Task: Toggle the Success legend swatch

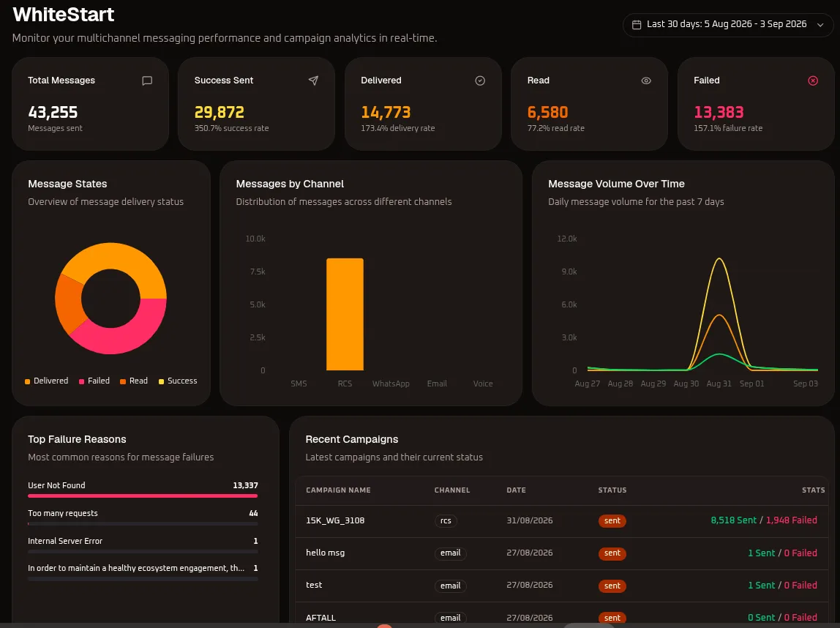Action: [x=161, y=381]
